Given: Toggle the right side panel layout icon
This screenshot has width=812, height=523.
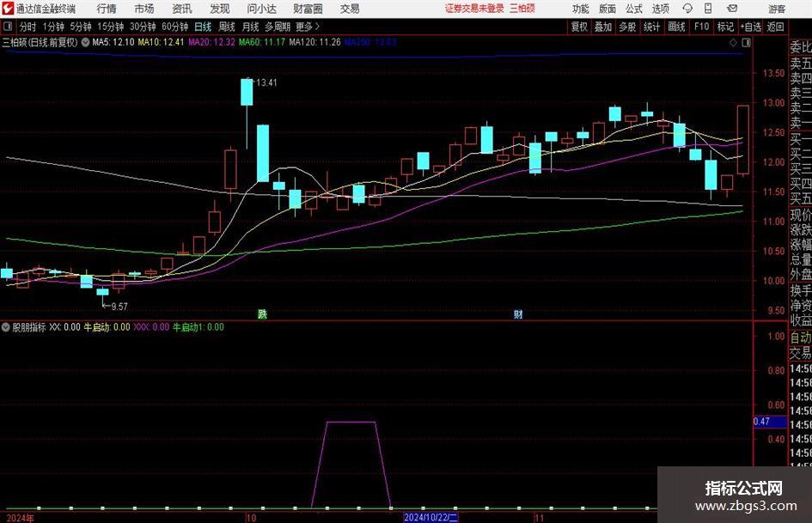Looking at the screenshot, I should pyautogui.click(x=746, y=42).
